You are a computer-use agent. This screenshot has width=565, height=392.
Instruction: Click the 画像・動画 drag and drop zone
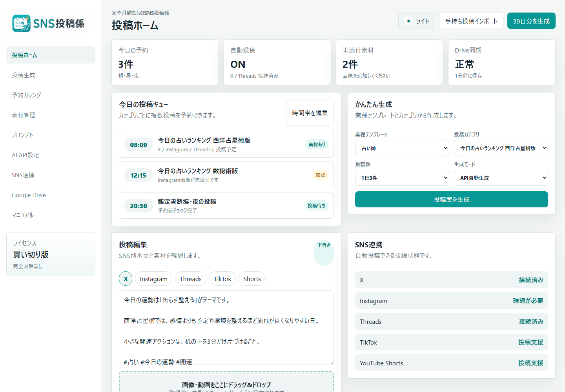(x=226, y=382)
